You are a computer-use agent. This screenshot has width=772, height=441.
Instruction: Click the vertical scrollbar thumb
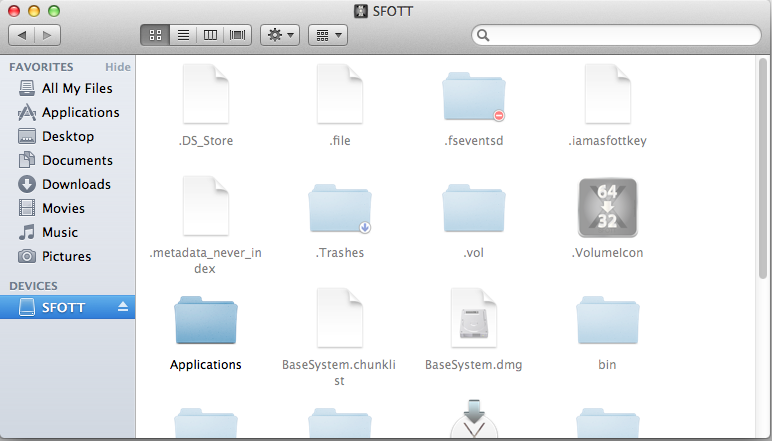point(763,168)
